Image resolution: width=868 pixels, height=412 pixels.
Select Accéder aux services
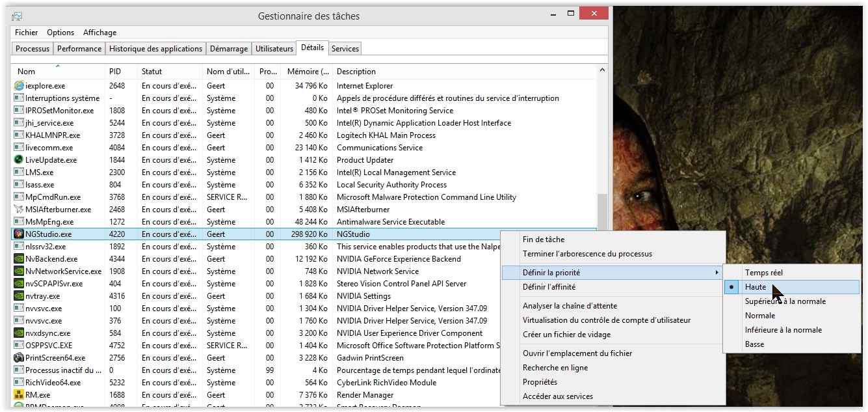tap(612, 396)
